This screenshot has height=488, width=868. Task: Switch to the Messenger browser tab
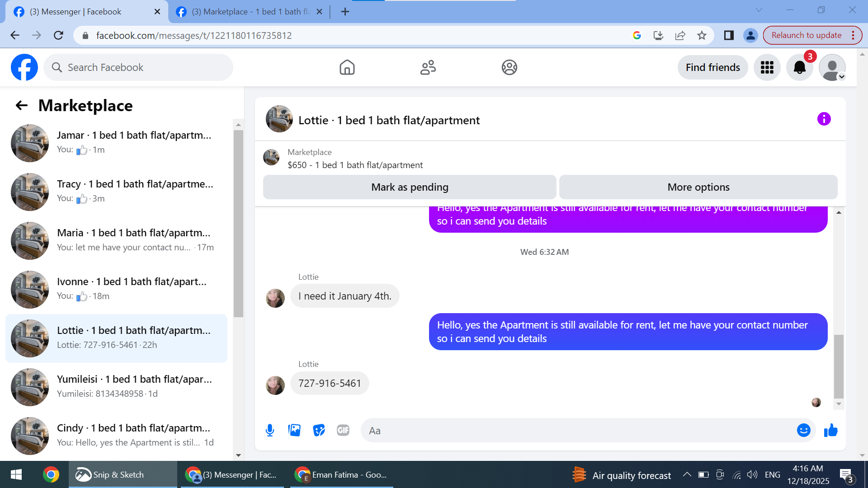[86, 12]
